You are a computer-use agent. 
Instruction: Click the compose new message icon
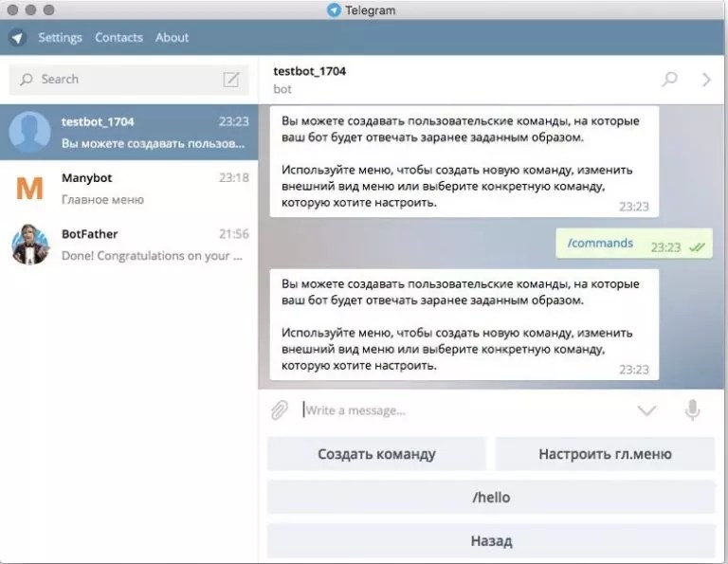pos(231,80)
